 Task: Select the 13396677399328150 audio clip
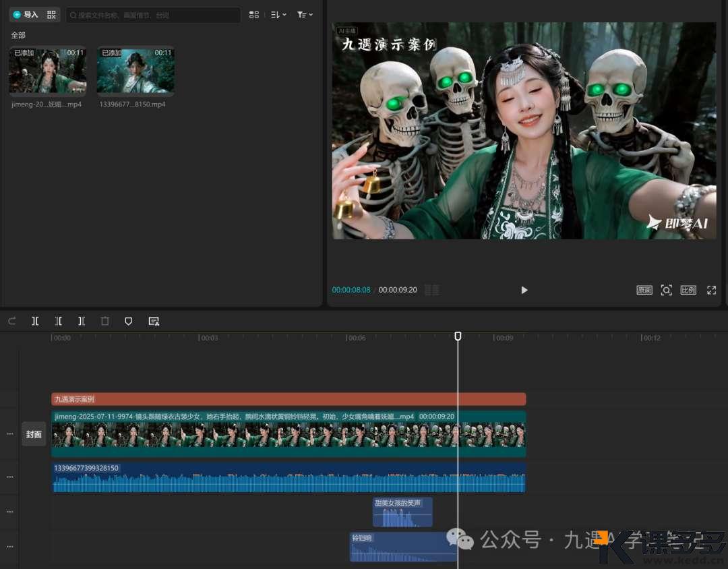tap(289, 477)
